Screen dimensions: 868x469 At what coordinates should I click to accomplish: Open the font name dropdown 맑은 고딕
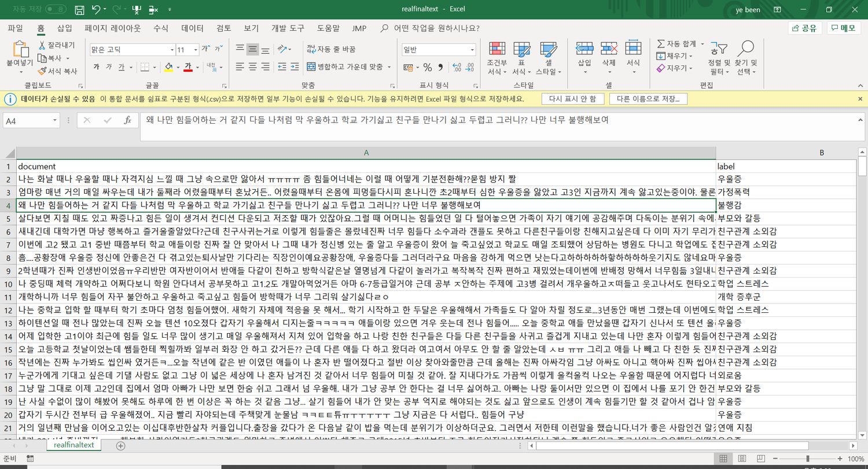tap(172, 50)
